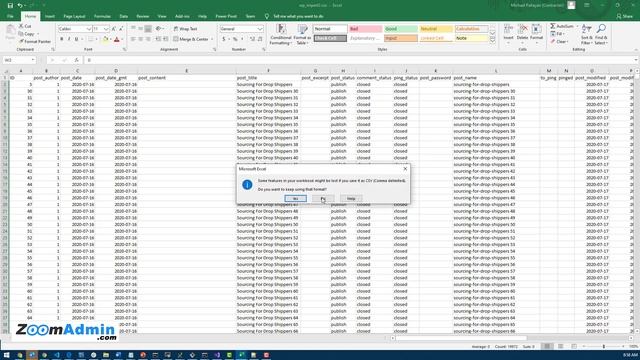
Task: Click Yes in the Microsoft Excel dialog
Action: pyautogui.click(x=296, y=198)
